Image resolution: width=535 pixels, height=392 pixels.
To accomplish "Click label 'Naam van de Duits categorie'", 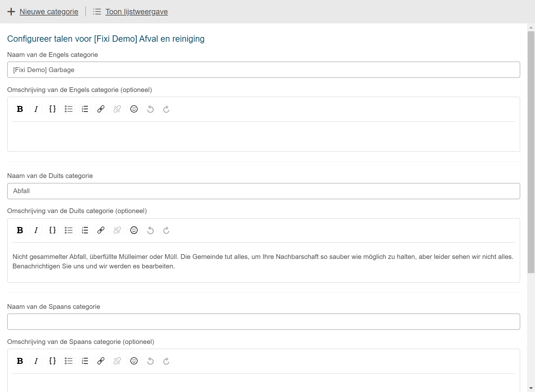I will pos(50,176).
